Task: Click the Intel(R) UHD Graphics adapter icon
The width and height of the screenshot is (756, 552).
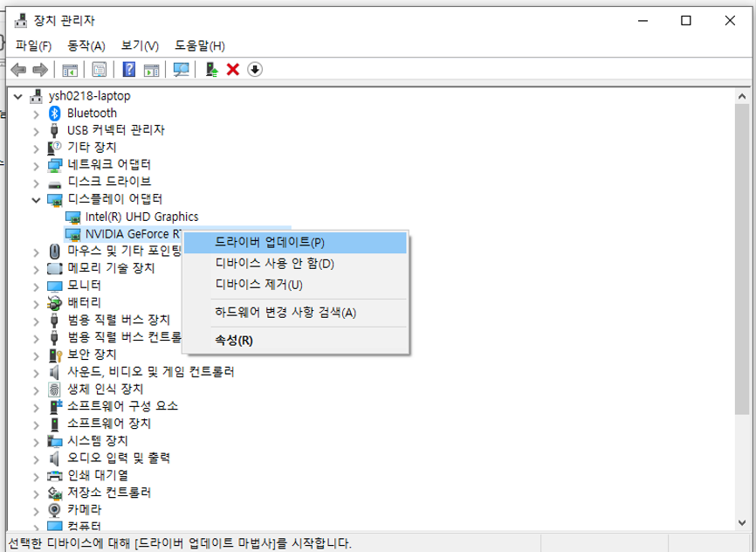Action: coord(72,217)
